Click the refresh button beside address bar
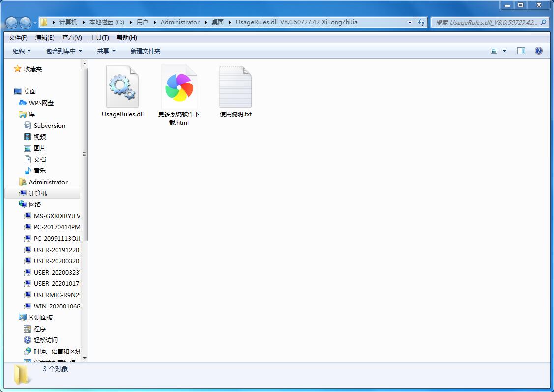Image resolution: width=554 pixels, height=392 pixels. [x=421, y=22]
